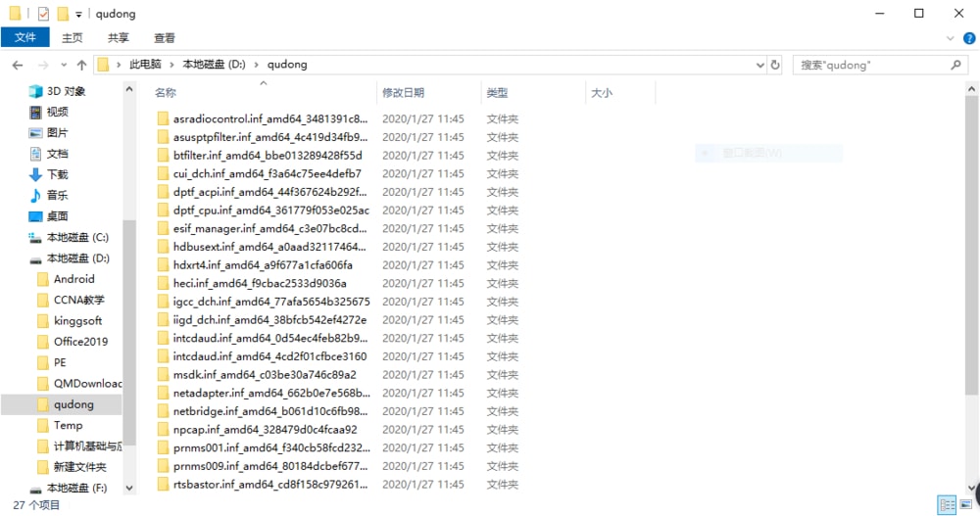
Task: Open the recent locations dropdown arrow
Action: click(x=64, y=65)
